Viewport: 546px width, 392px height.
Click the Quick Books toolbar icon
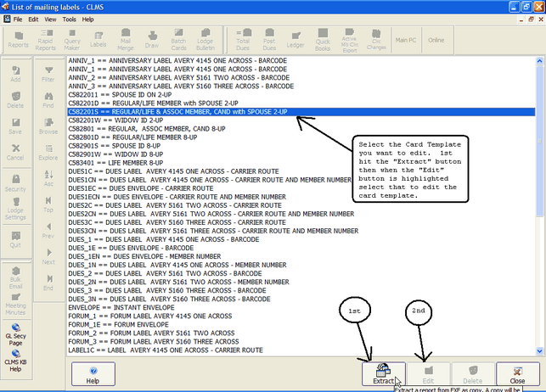(321, 39)
